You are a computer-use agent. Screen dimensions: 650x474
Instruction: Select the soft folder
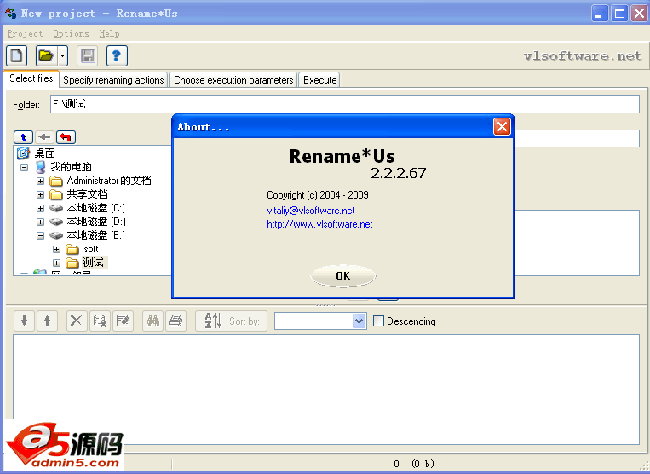91,249
